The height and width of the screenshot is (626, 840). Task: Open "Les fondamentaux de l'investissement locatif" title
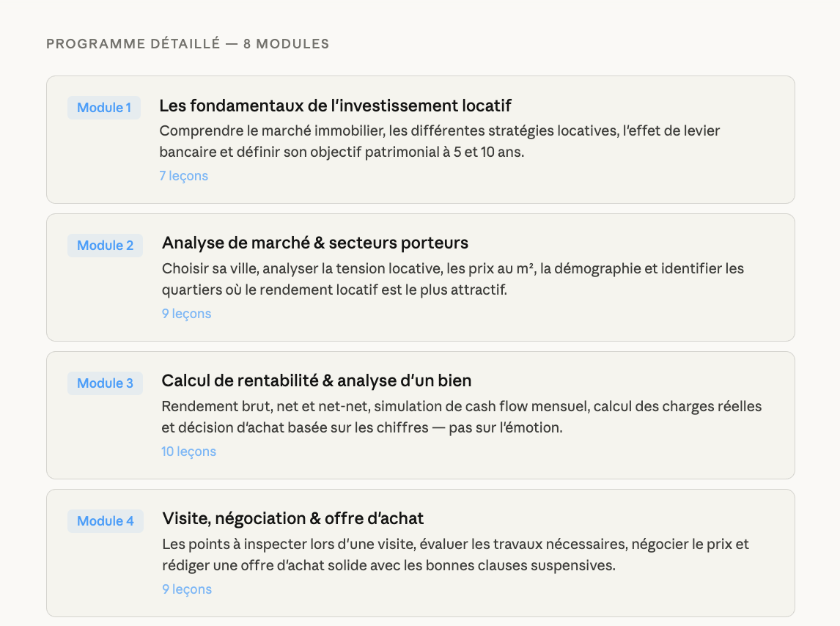pos(335,106)
